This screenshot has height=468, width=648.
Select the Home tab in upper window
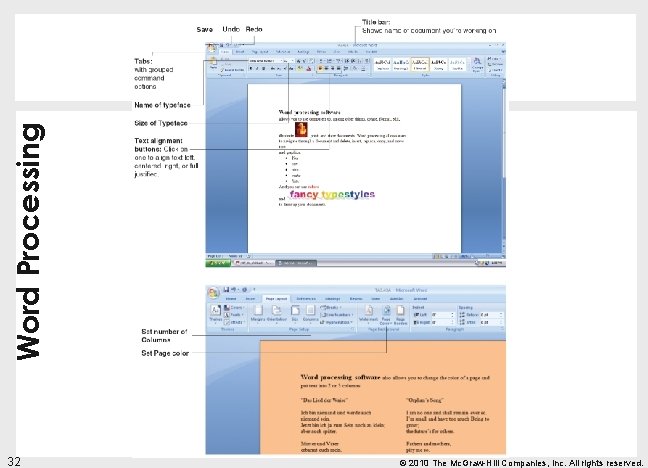coord(225,52)
